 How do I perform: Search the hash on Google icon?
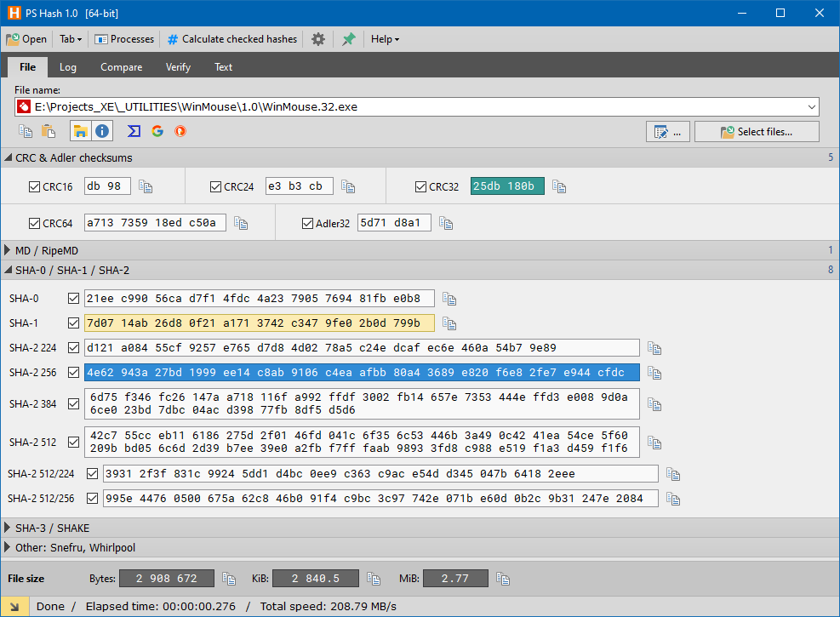(157, 131)
